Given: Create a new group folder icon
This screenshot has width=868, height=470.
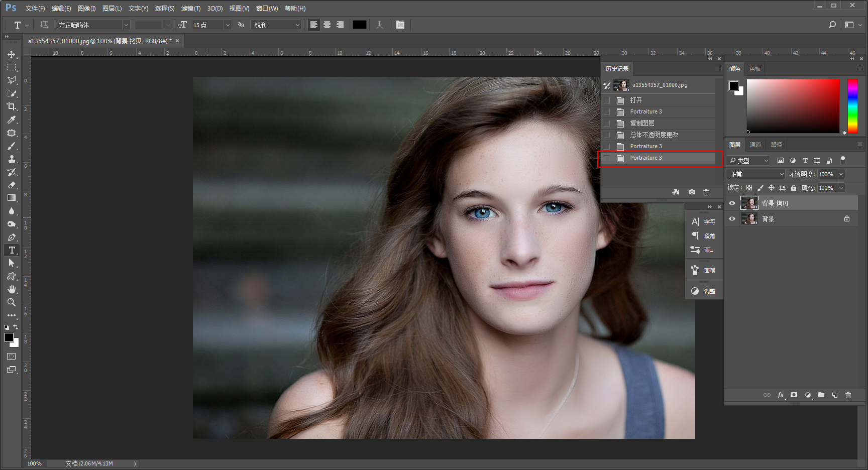Looking at the screenshot, I should 821,395.
